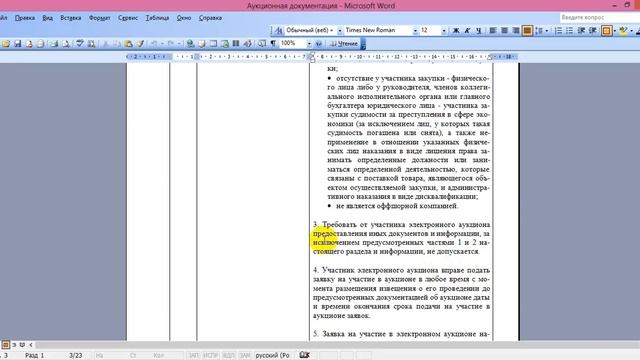Image resolution: width=640 pixels, height=360 pixels.
Task: Open the Вставка menu
Action: pos(71,18)
